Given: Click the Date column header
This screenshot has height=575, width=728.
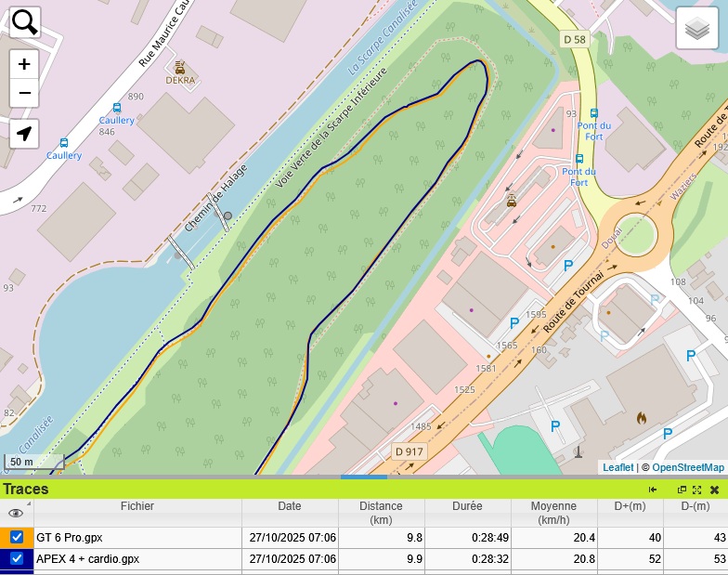Looking at the screenshot, I should coord(289,506).
